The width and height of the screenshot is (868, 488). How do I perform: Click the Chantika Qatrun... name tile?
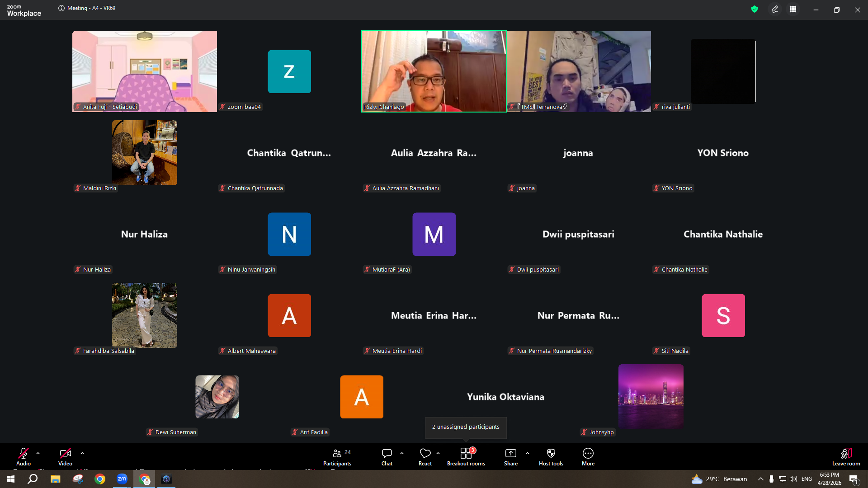click(x=289, y=153)
